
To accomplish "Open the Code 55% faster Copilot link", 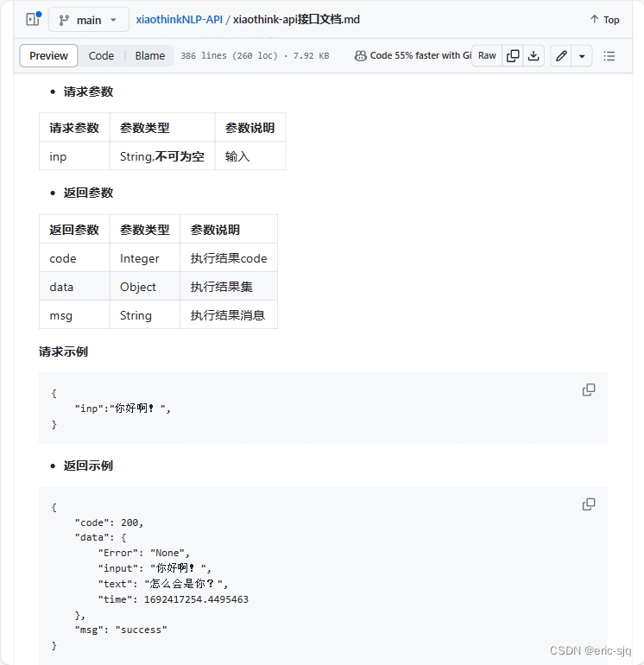I will click(x=420, y=55).
